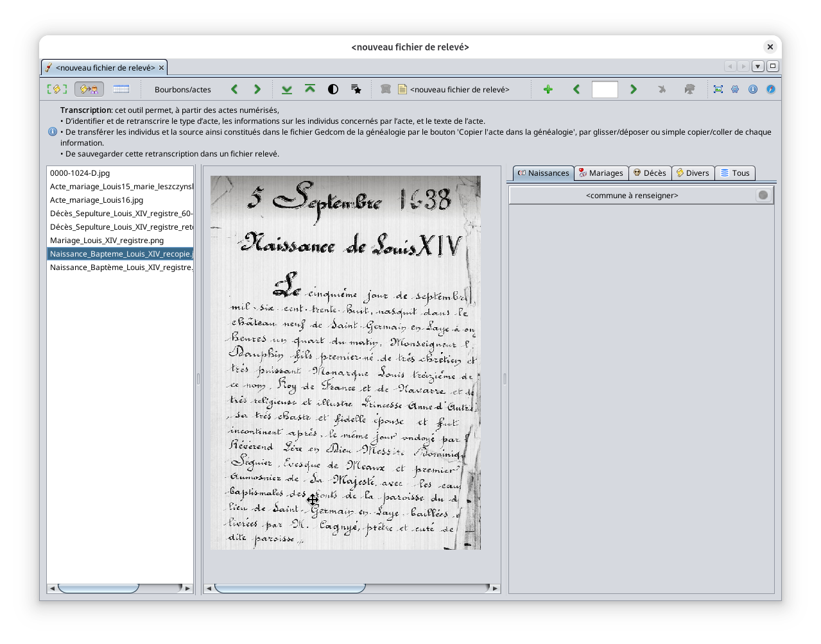Viewport: 821px width, 644px height.
Task: Click the green down-arrow-with-bar icon
Action: tap(287, 89)
